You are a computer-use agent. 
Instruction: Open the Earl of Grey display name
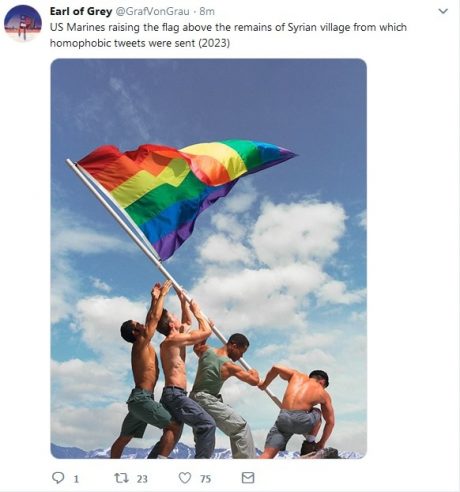point(81,11)
